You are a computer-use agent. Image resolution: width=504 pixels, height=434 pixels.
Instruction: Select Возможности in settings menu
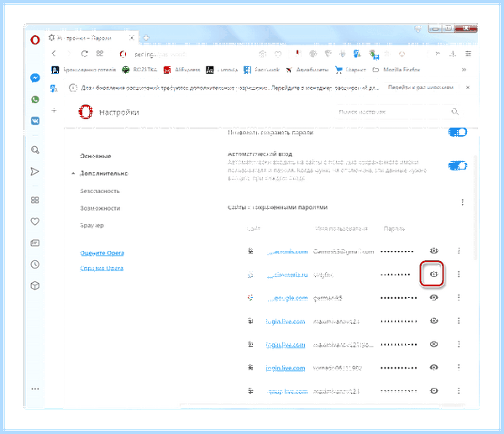coord(100,208)
